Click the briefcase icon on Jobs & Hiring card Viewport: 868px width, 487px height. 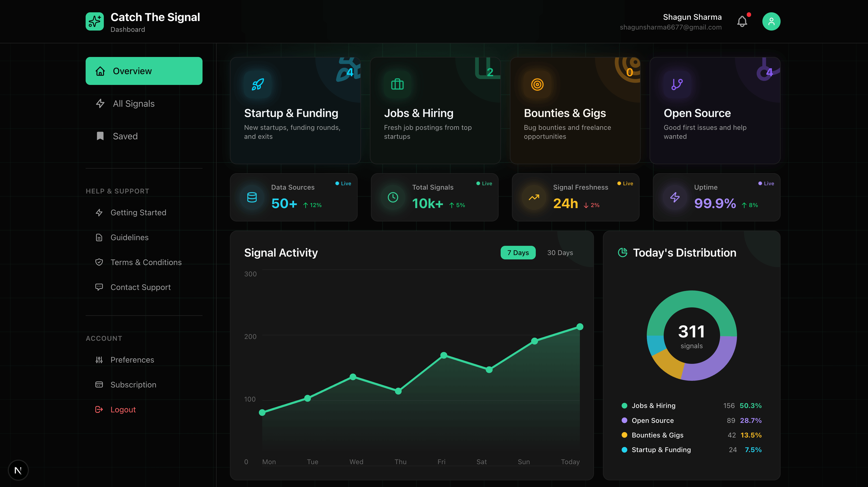(397, 84)
